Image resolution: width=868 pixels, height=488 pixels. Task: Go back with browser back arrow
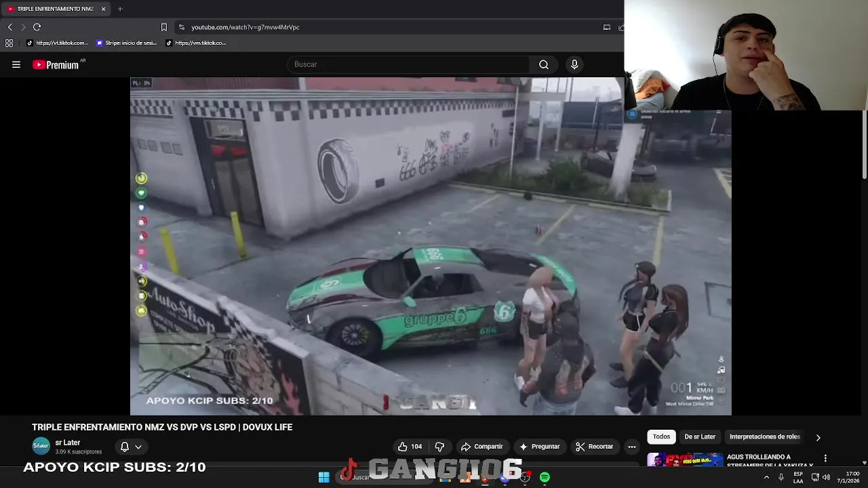[x=10, y=27]
